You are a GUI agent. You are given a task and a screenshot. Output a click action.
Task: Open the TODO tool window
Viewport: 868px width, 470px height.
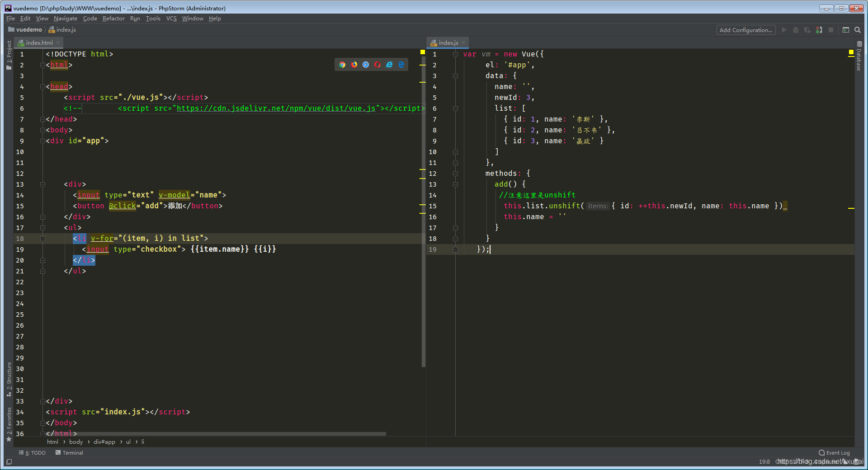point(32,453)
